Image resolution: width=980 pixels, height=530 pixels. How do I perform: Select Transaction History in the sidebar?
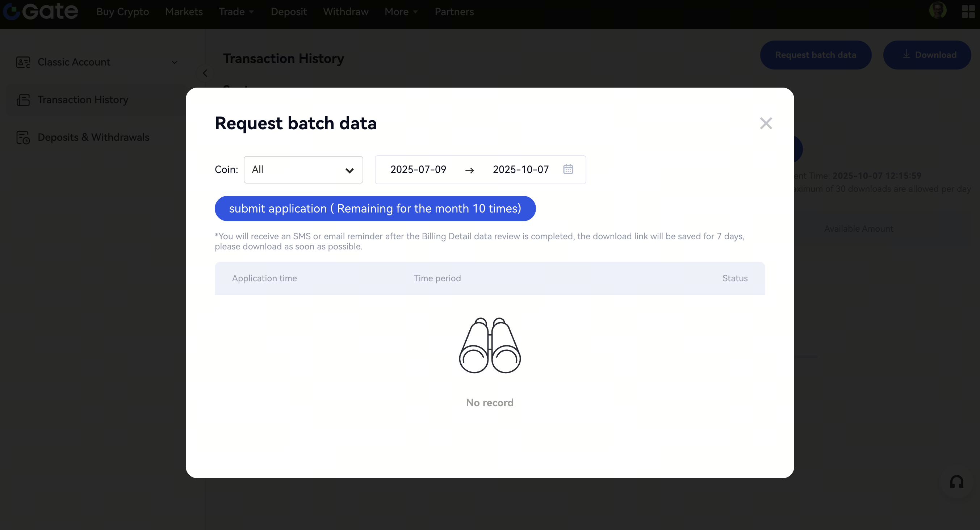(x=83, y=100)
